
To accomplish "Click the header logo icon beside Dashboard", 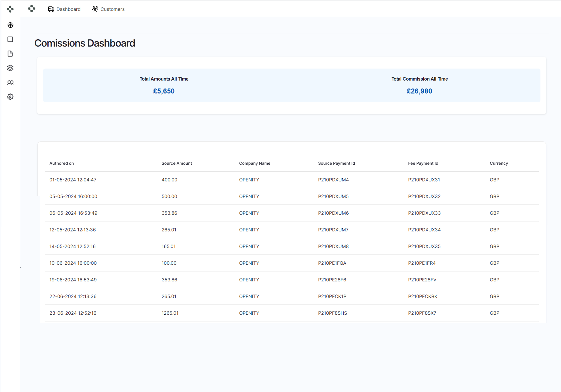I will [32, 9].
